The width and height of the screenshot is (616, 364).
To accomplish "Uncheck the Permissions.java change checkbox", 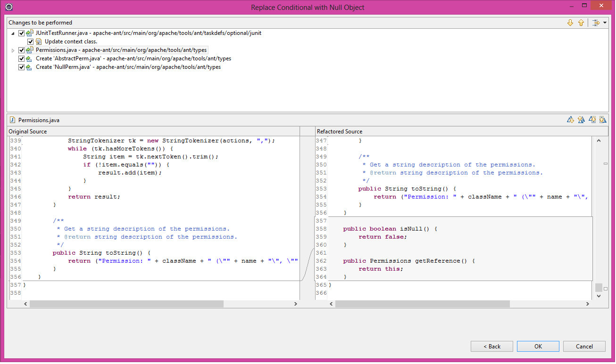I will tap(21, 50).
